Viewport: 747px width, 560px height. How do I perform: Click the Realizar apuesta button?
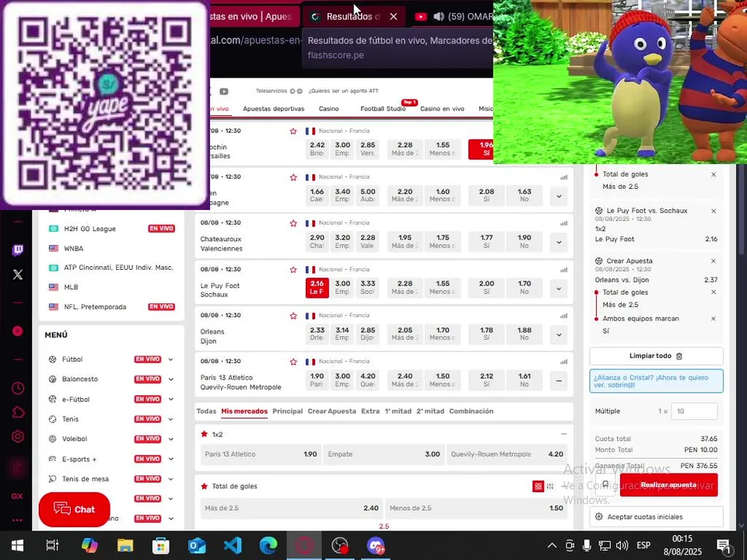click(x=668, y=485)
